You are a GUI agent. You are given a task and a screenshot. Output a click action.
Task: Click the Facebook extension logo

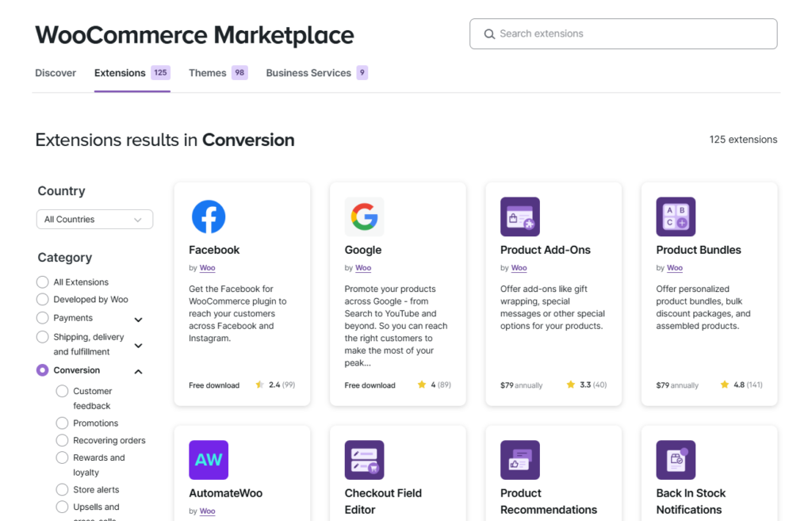pyautogui.click(x=209, y=216)
